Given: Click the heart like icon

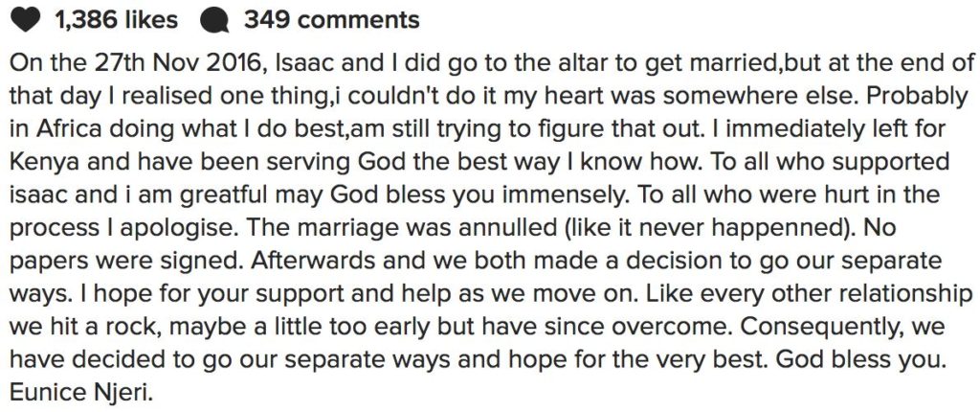Looking at the screenshot, I should point(22,19).
